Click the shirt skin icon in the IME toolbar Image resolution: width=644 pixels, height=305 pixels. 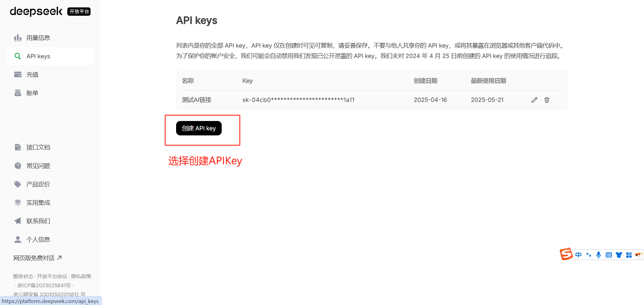(619, 255)
